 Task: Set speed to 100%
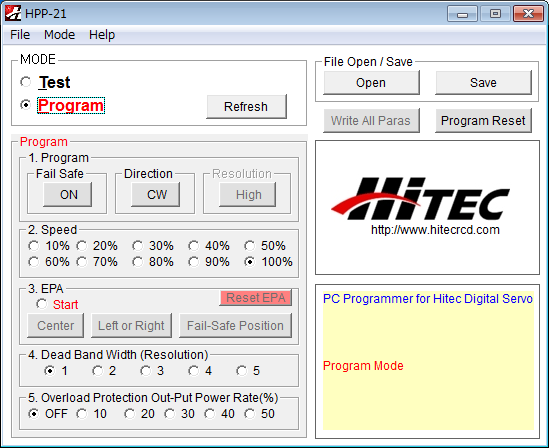click(250, 262)
